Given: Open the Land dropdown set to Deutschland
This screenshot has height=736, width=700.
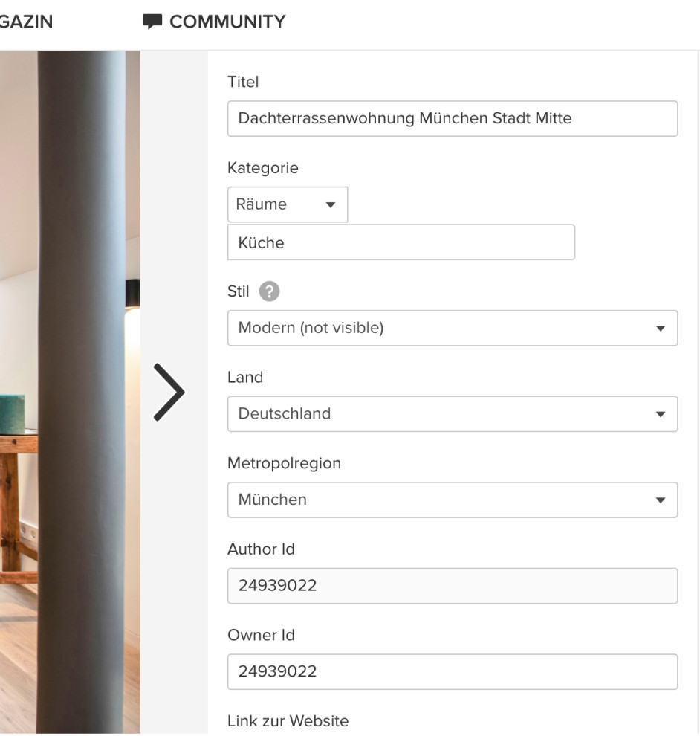Looking at the screenshot, I should pyautogui.click(x=452, y=414).
